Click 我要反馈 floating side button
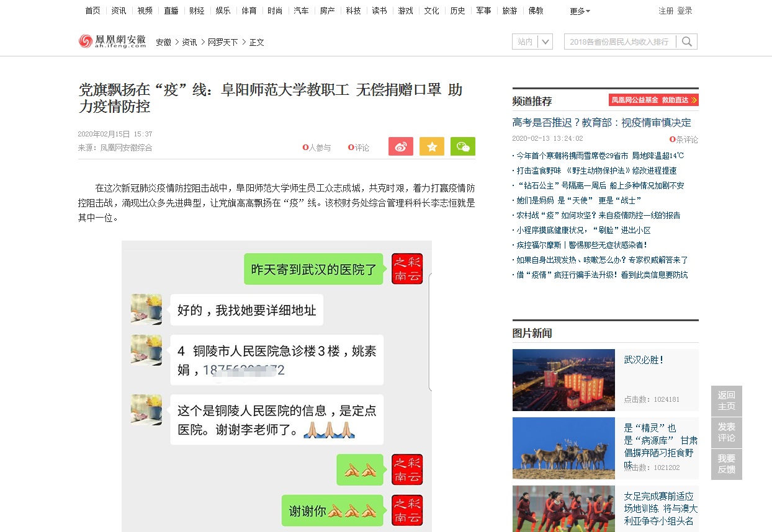 (x=726, y=464)
